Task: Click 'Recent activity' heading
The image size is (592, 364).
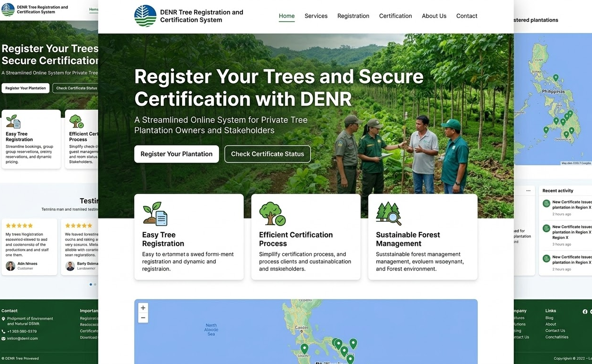Action: click(x=558, y=191)
